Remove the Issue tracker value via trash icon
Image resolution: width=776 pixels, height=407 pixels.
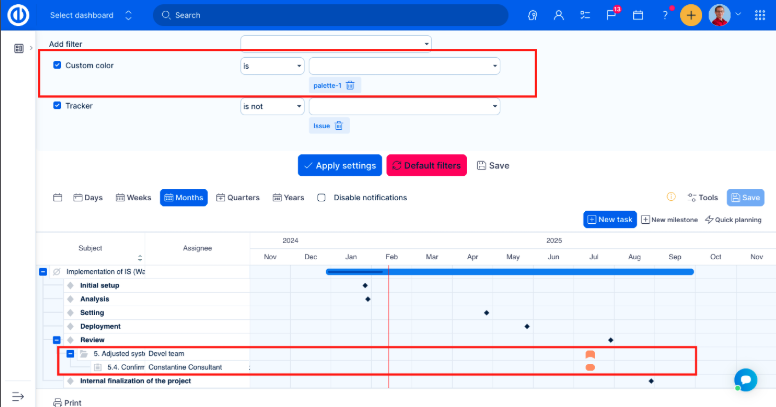[339, 126]
